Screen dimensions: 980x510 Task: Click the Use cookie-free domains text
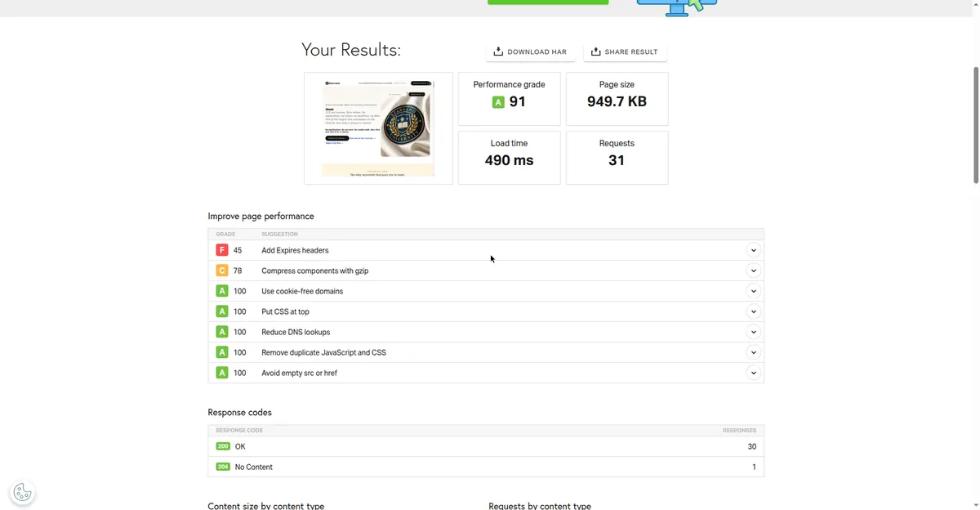(302, 291)
